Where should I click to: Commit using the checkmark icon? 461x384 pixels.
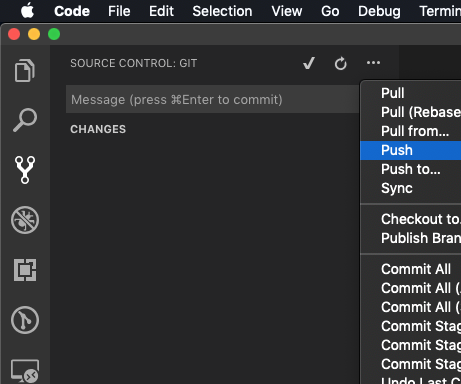coord(309,63)
